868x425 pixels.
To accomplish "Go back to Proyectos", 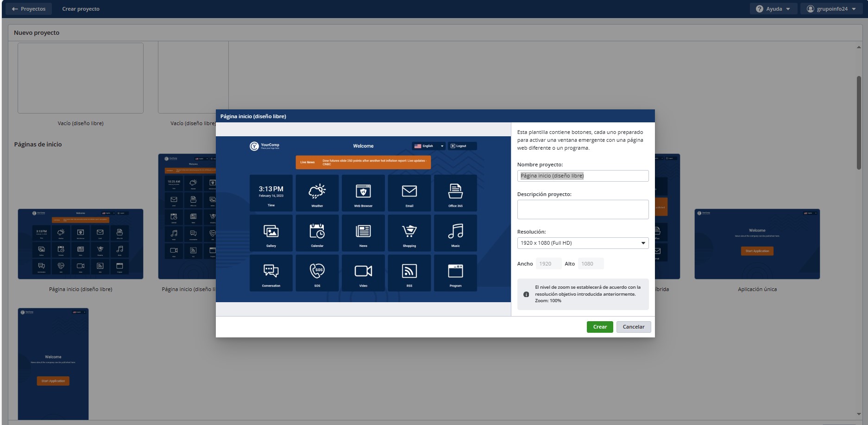I will [x=29, y=9].
